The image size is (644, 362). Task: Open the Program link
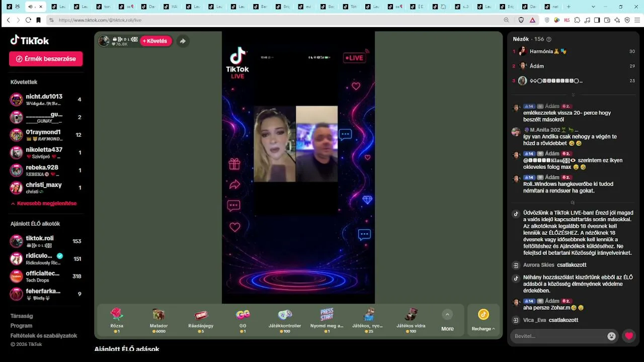21,326
